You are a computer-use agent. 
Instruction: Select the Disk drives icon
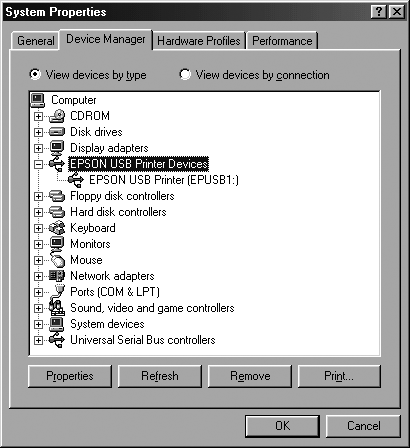[57, 132]
